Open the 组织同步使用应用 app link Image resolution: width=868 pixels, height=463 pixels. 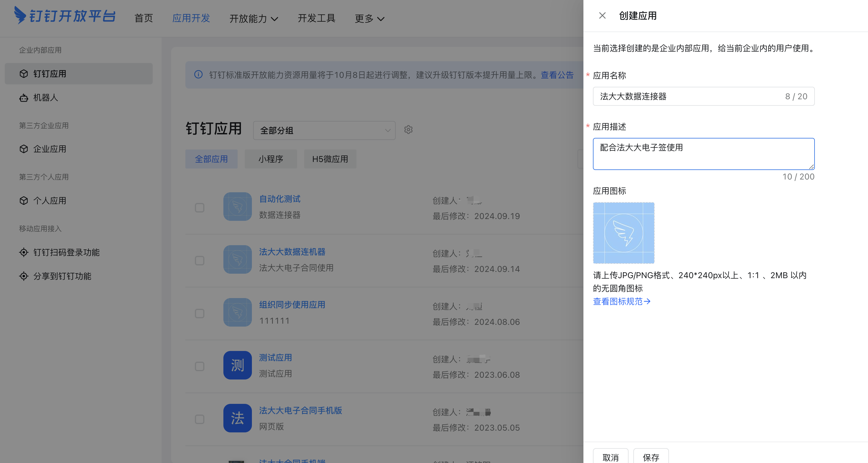click(292, 305)
